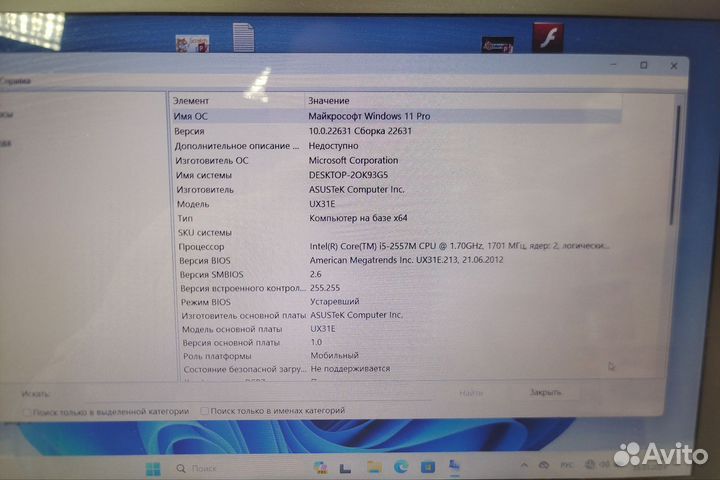Select 'Компьютер на базе x64' value
This screenshot has height=480, width=720.
(358, 218)
